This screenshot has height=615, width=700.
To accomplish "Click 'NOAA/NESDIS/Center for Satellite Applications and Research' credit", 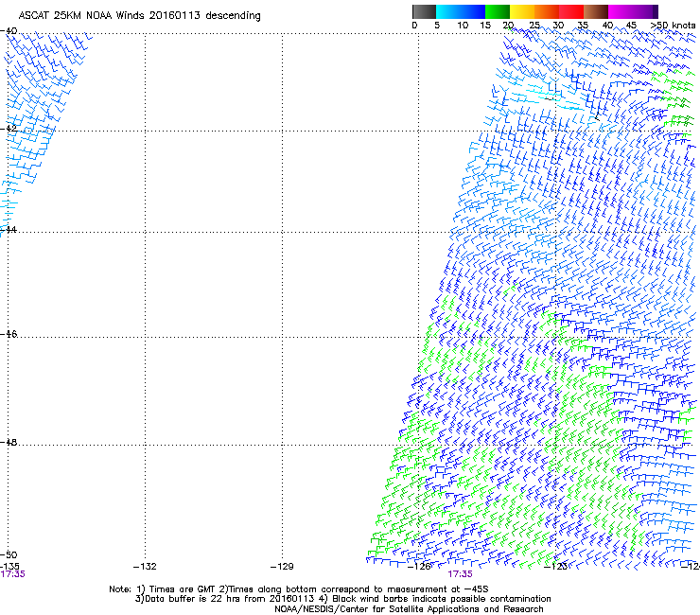I will pos(409,609).
